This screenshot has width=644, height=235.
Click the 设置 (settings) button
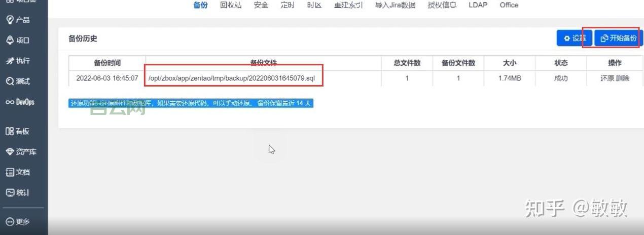click(575, 38)
